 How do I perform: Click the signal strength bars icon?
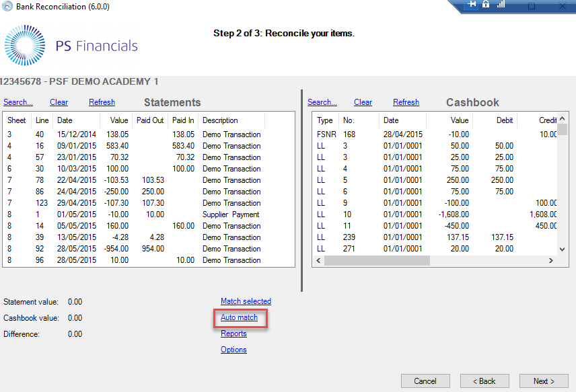click(500, 5)
